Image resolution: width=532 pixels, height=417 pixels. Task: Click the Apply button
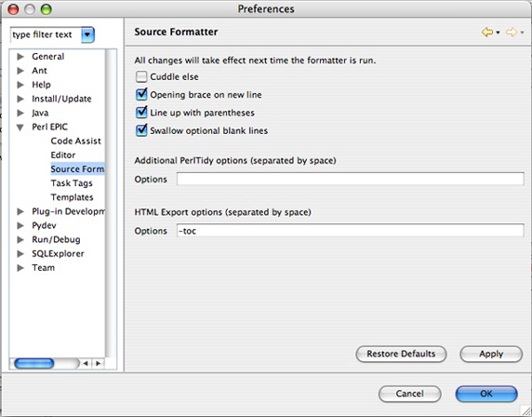click(491, 355)
